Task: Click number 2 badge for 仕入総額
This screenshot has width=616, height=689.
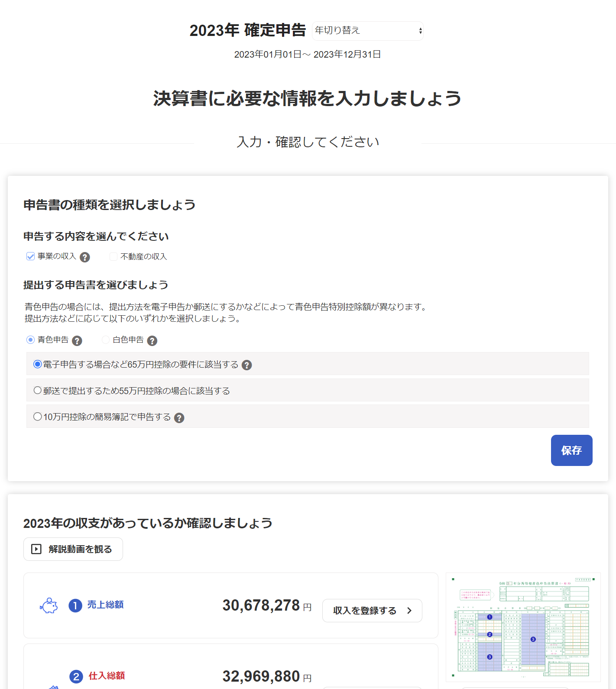Action: (76, 676)
